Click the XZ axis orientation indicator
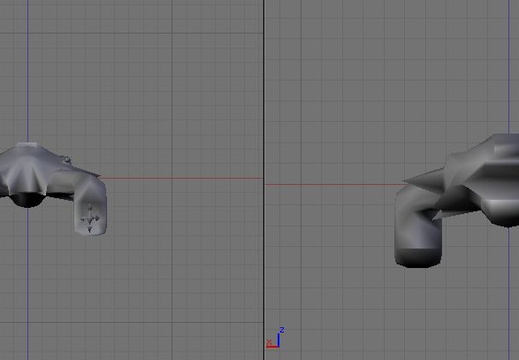The height and width of the screenshot is (360, 519). tap(275, 338)
